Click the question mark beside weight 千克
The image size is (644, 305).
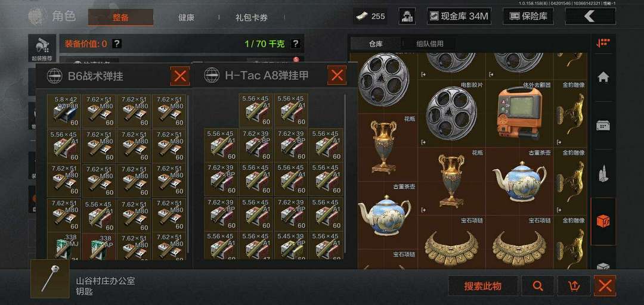point(295,43)
